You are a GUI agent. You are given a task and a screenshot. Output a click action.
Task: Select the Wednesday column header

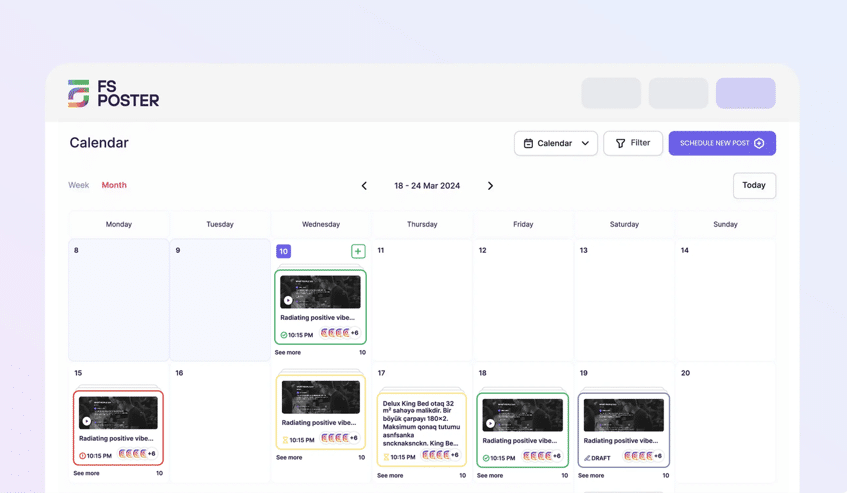coord(321,224)
